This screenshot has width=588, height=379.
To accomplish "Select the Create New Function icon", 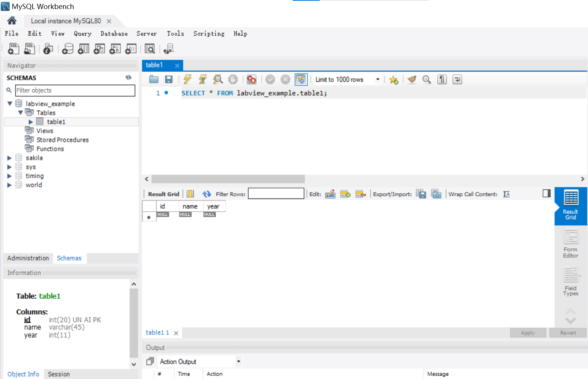I will click(130, 48).
